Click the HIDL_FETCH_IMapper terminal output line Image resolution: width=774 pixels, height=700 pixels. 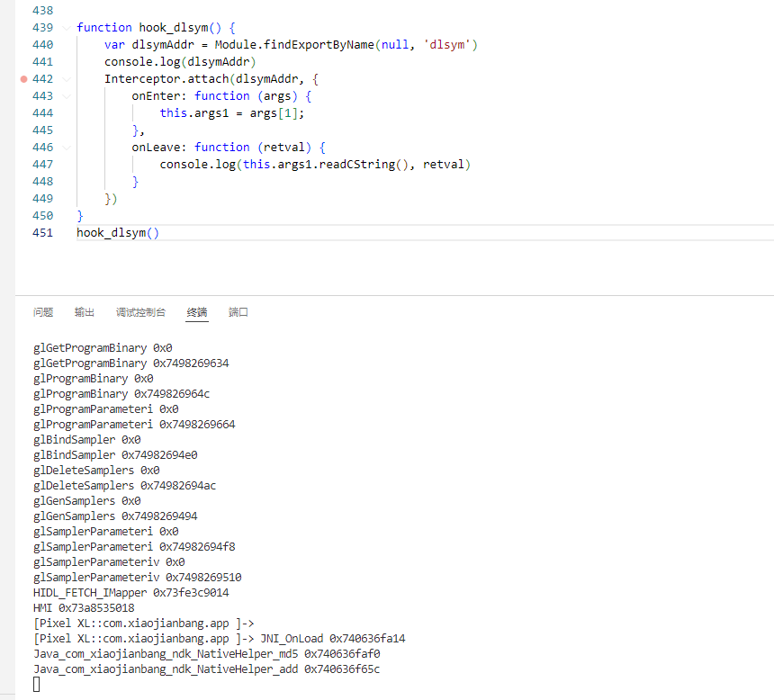131,592
